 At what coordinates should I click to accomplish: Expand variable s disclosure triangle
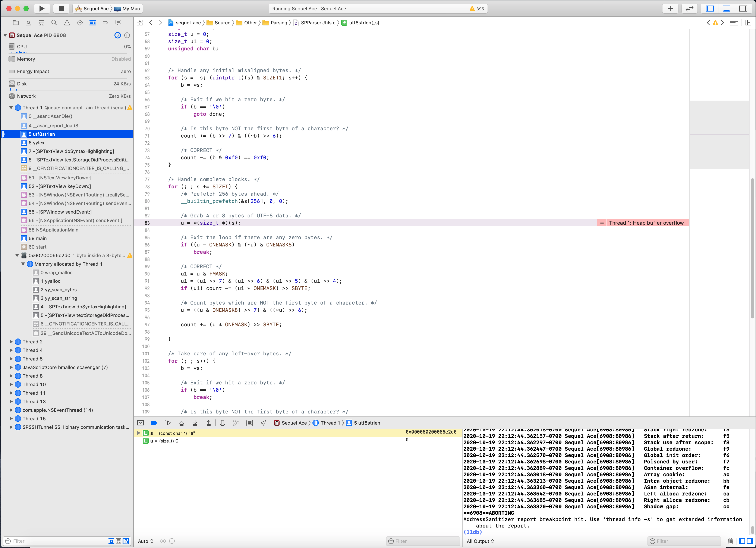[x=139, y=433]
